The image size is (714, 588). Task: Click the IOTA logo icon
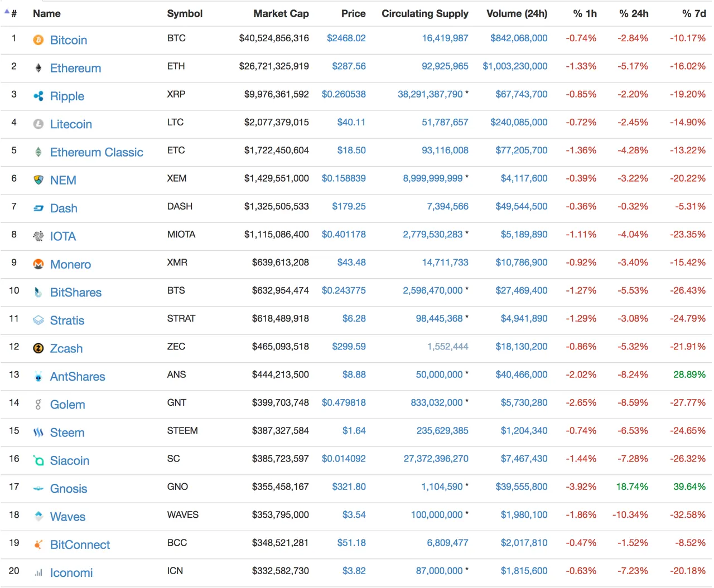(38, 236)
